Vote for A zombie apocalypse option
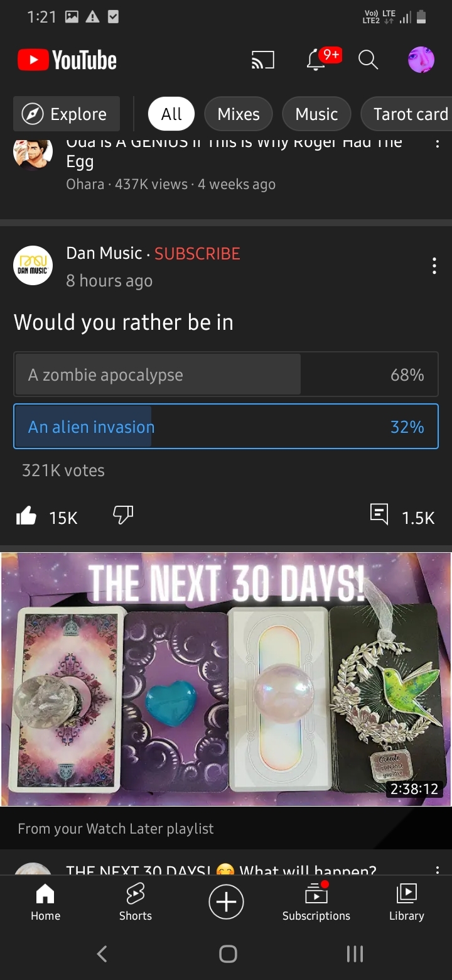 click(226, 375)
